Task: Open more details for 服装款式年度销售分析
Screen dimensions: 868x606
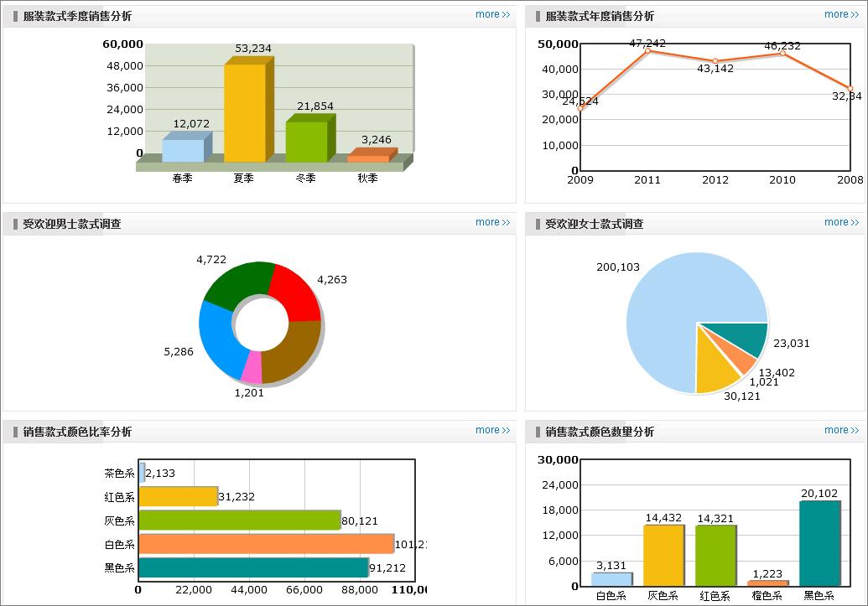Action: pos(840,13)
